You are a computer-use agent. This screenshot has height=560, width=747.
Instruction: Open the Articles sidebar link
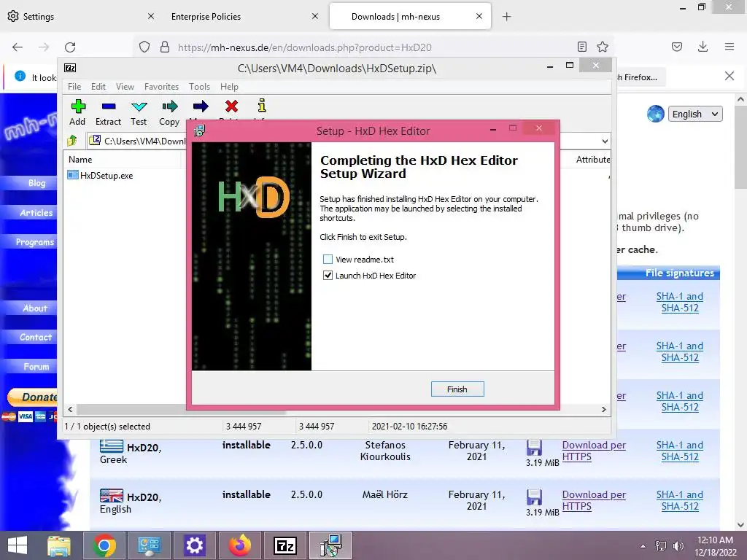[x=36, y=212]
